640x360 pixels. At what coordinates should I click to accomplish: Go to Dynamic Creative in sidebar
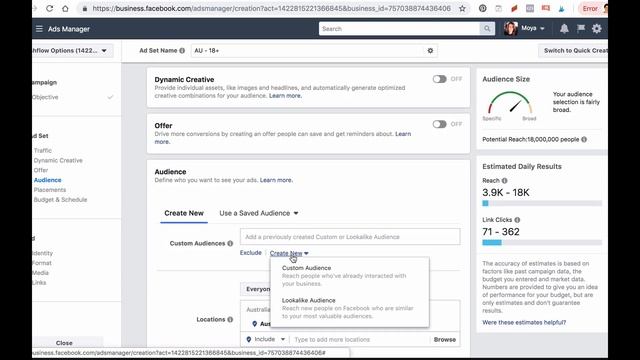point(58,160)
